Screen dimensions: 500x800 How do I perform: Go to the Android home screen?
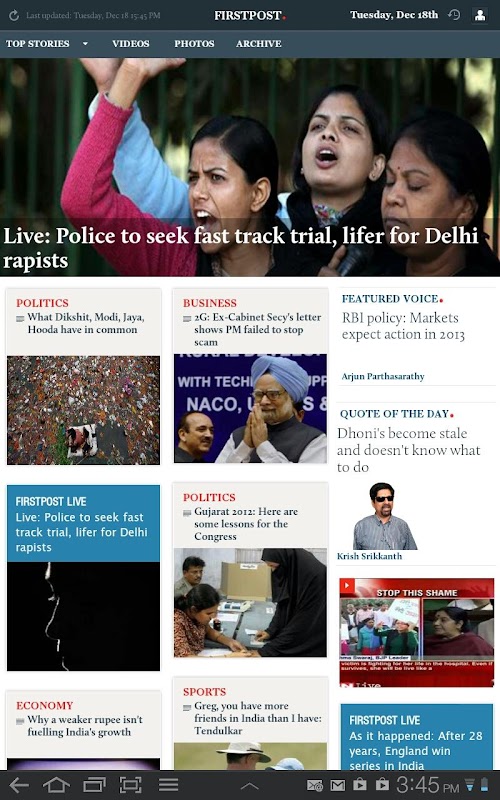pyautogui.click(x=56, y=785)
